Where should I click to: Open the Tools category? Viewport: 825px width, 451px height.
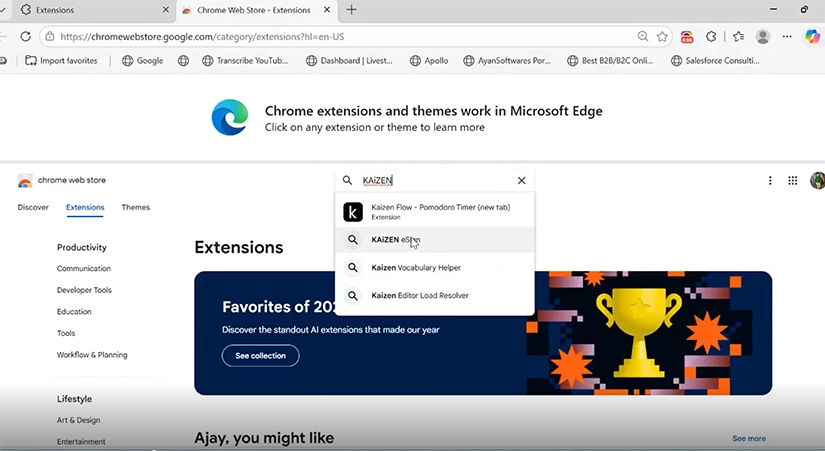(66, 333)
